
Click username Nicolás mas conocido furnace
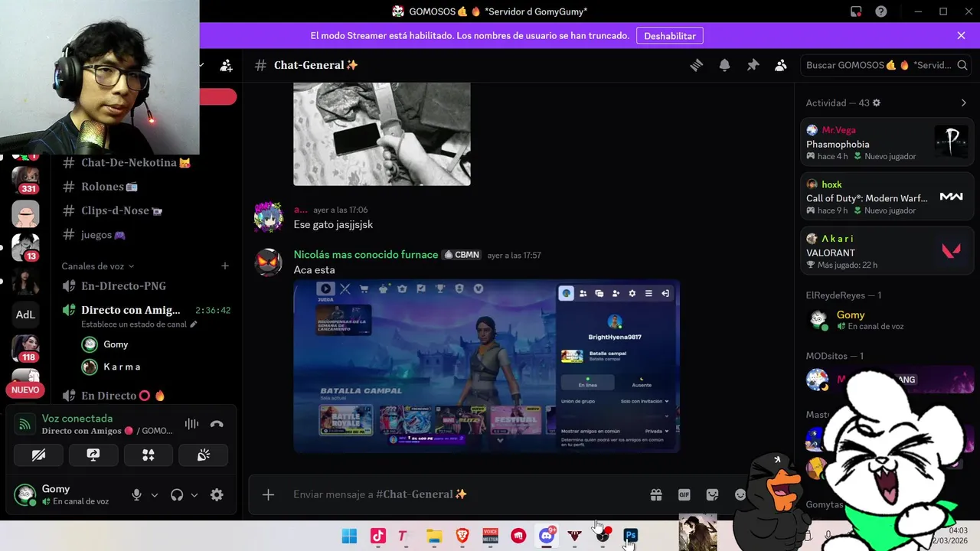[366, 255]
